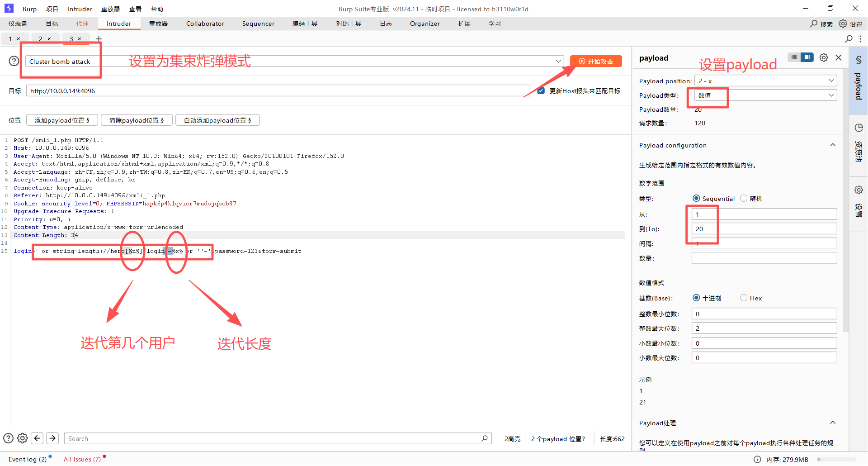Open the 帮助 menu
This screenshot has width=868, height=466.
click(157, 9)
